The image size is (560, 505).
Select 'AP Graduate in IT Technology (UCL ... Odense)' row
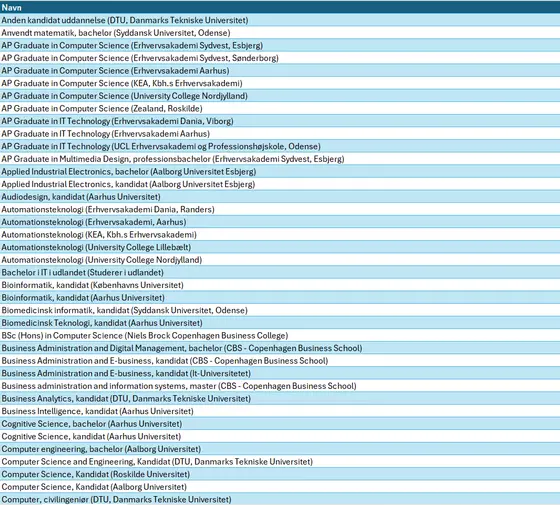point(280,146)
